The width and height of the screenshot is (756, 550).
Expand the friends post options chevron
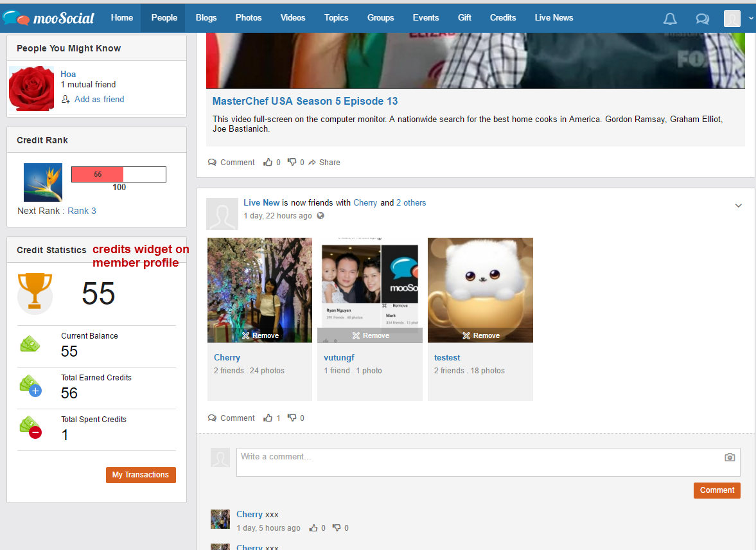[738, 206]
